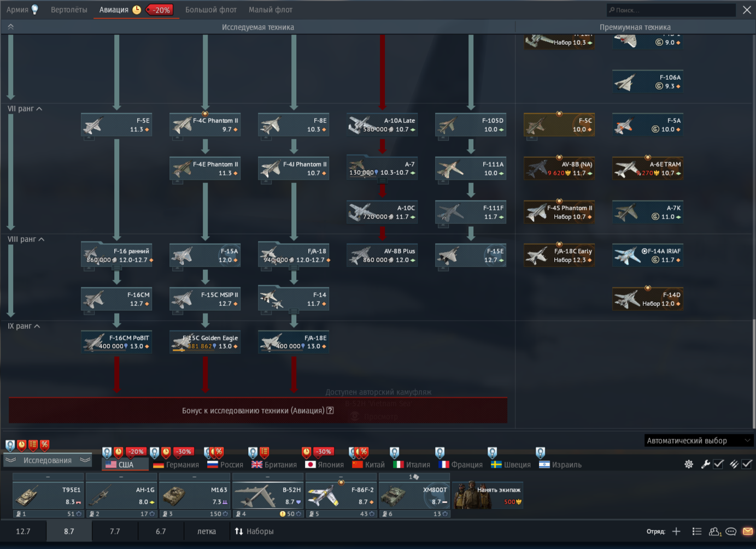
Task: Click the search magnifier icon
Action: 611,10
